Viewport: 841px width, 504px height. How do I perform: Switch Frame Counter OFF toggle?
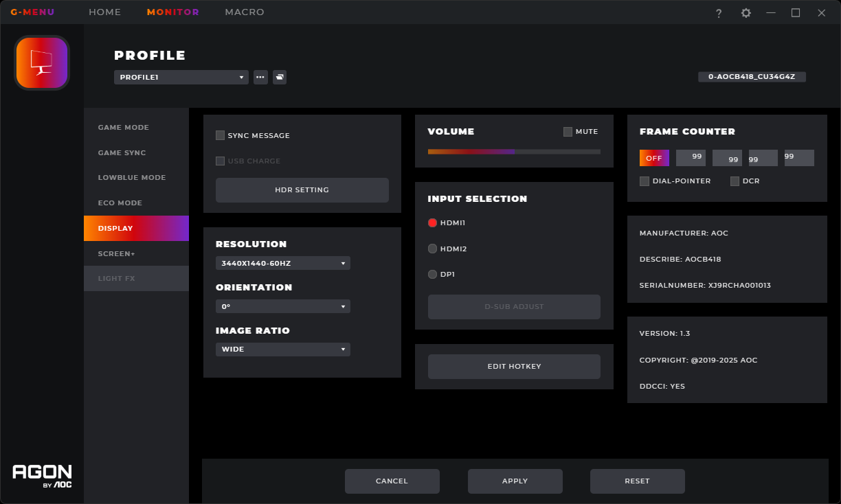[654, 158]
